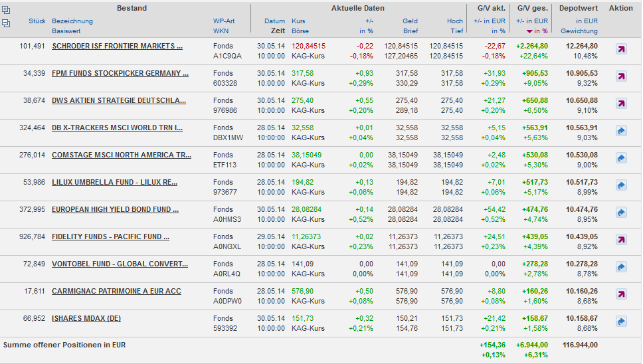Expand all rows with the plus icon
Viewport: 643px width, 364px height.
(x=7, y=9)
